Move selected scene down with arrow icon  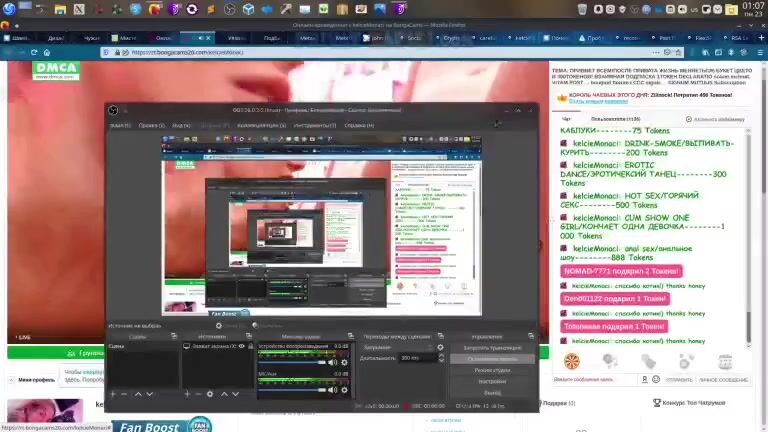pyautogui.click(x=151, y=394)
